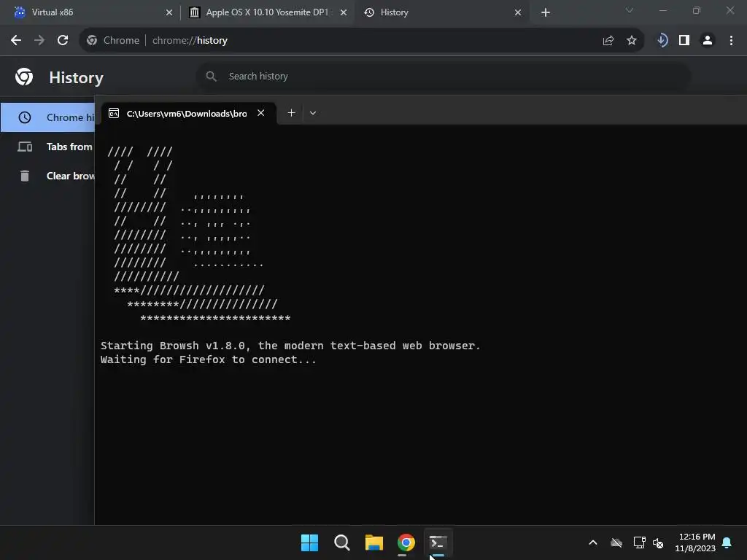
Task: Switch to the Apple OS X 10.10 Yosemite tab
Action: (x=268, y=12)
